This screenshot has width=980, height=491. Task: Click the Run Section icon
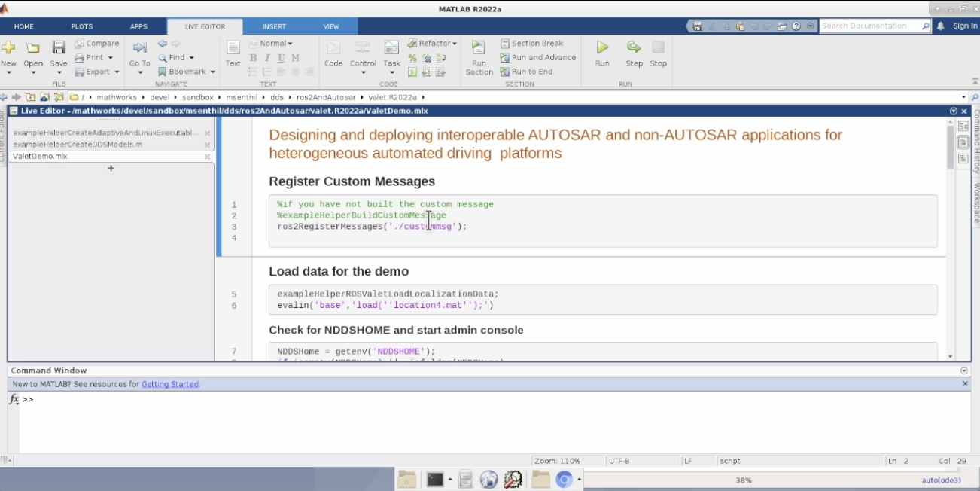point(479,49)
